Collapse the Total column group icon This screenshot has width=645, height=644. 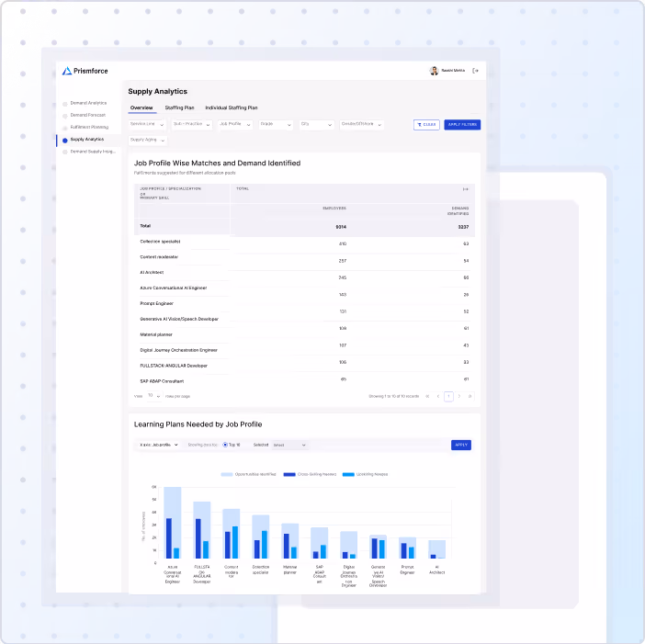(x=465, y=188)
